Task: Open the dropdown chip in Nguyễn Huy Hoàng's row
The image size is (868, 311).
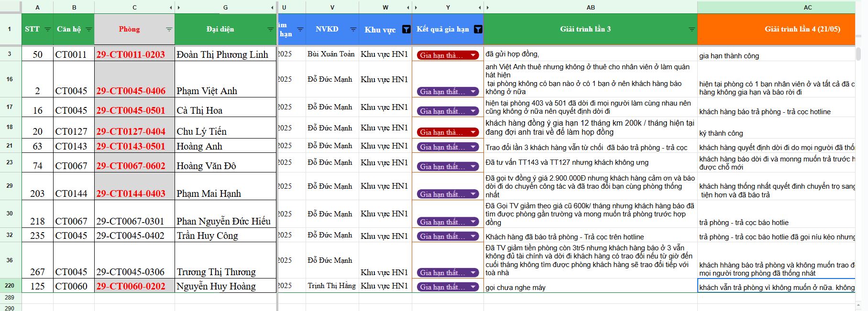Action: 473,287
